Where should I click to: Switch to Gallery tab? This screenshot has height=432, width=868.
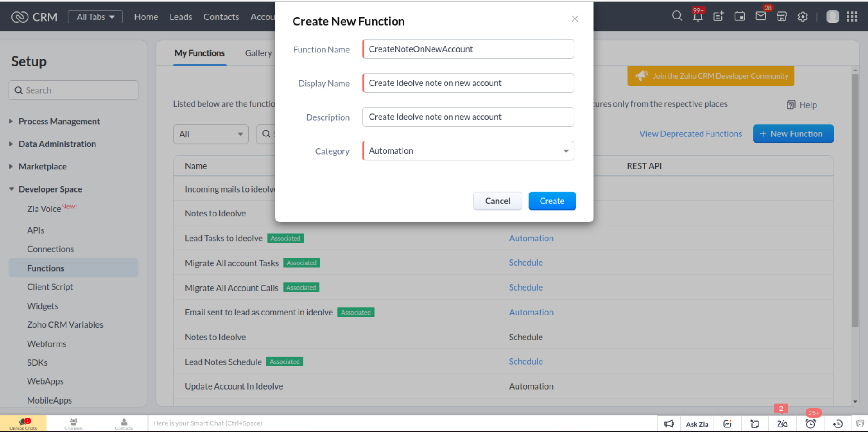tap(258, 53)
